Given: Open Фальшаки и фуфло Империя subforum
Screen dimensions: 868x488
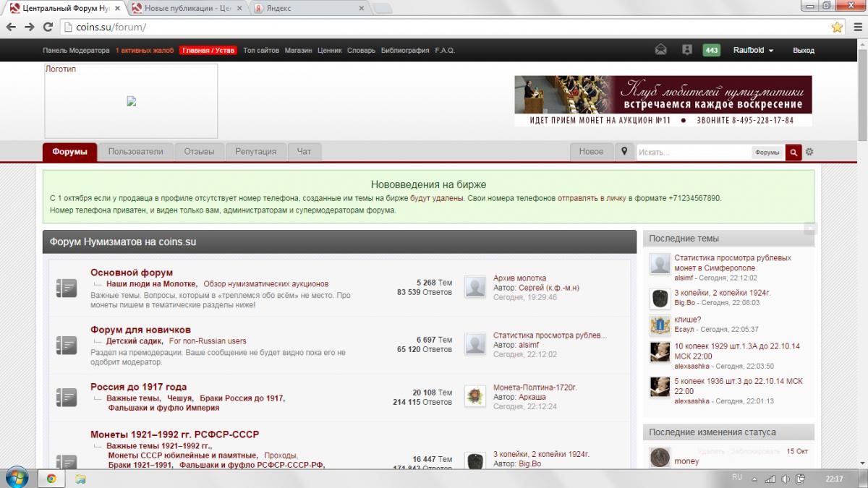Looking at the screenshot, I should [x=163, y=408].
